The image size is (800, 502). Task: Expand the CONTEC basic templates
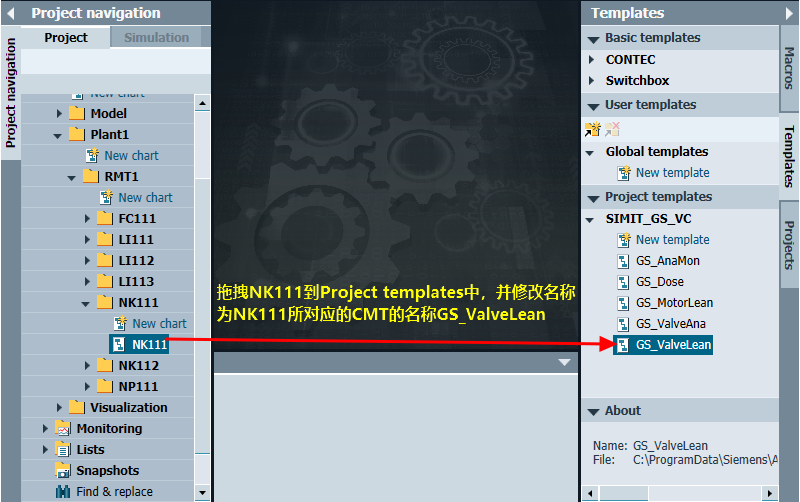591,59
